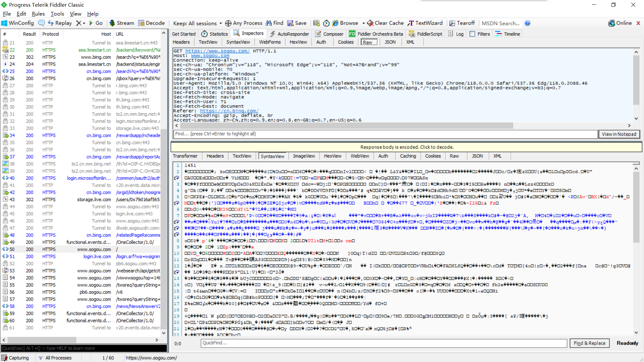The height and width of the screenshot is (362, 644).
Task: Select the response ImageView tab
Action: coord(304,156)
